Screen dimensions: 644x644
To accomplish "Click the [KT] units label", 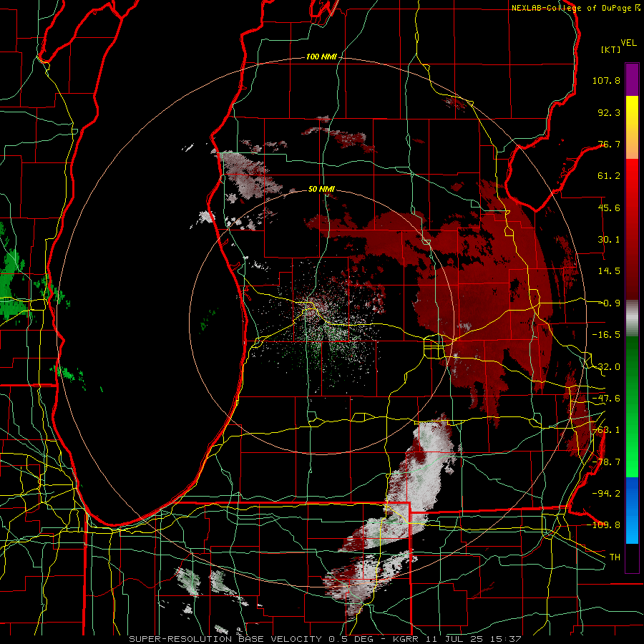I will tap(611, 49).
